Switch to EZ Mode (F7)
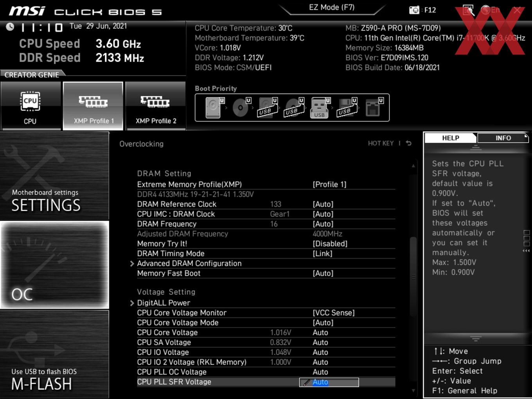The height and width of the screenshot is (399, 532). click(x=332, y=7)
